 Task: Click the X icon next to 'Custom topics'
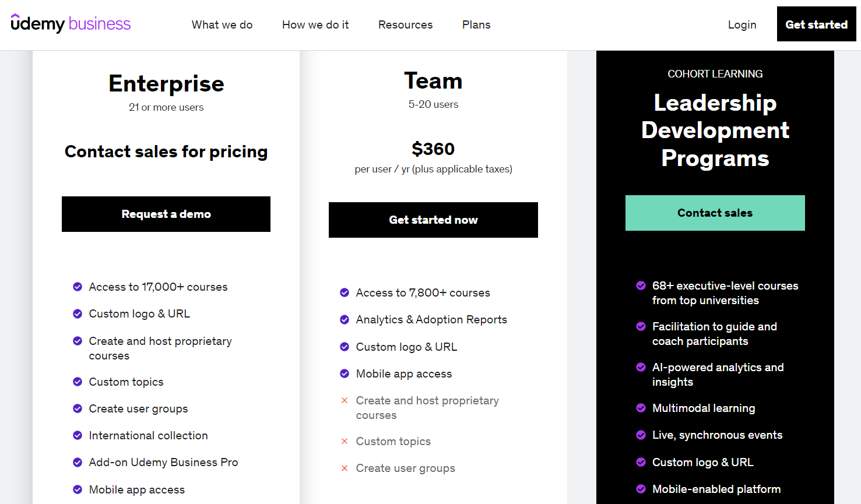345,441
